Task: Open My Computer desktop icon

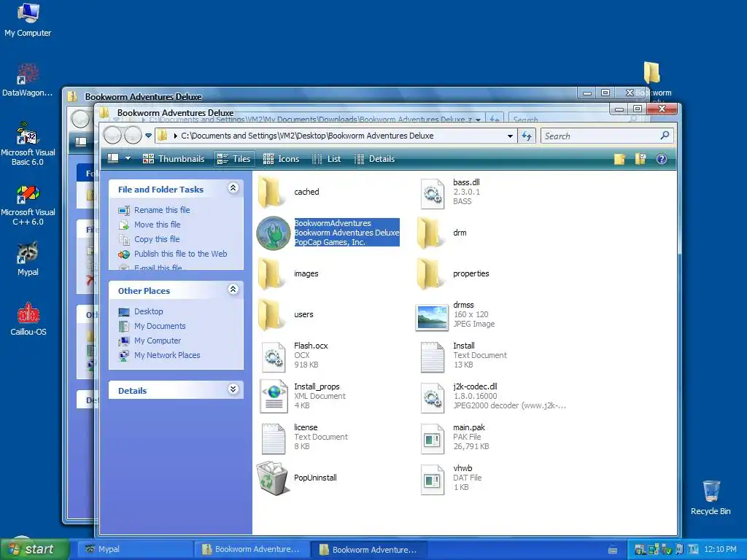Action: pos(28,19)
